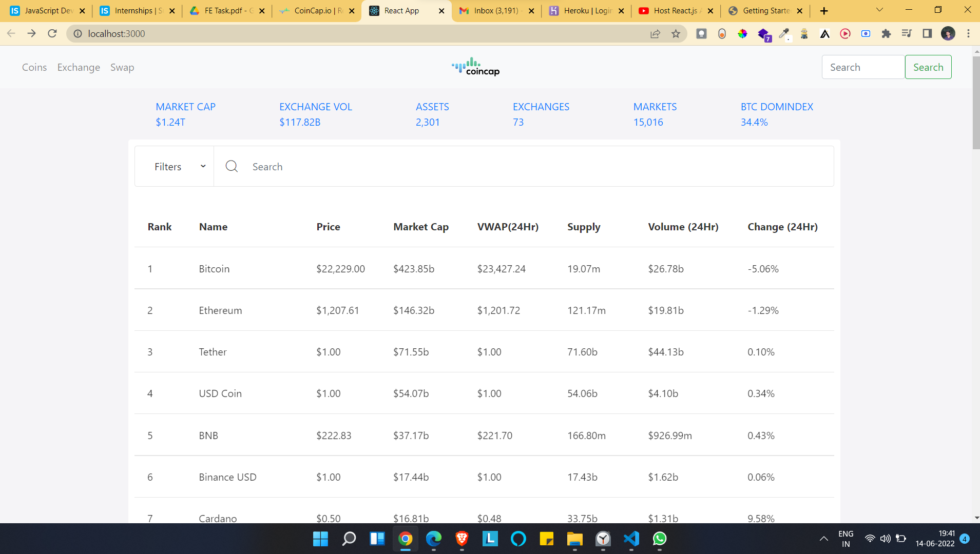Viewport: 980px width, 554px height.
Task: Click the share icon in the address bar
Action: point(656,33)
